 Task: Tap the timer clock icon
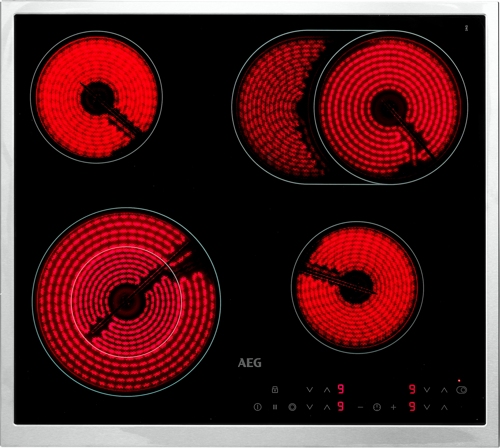point(377,407)
